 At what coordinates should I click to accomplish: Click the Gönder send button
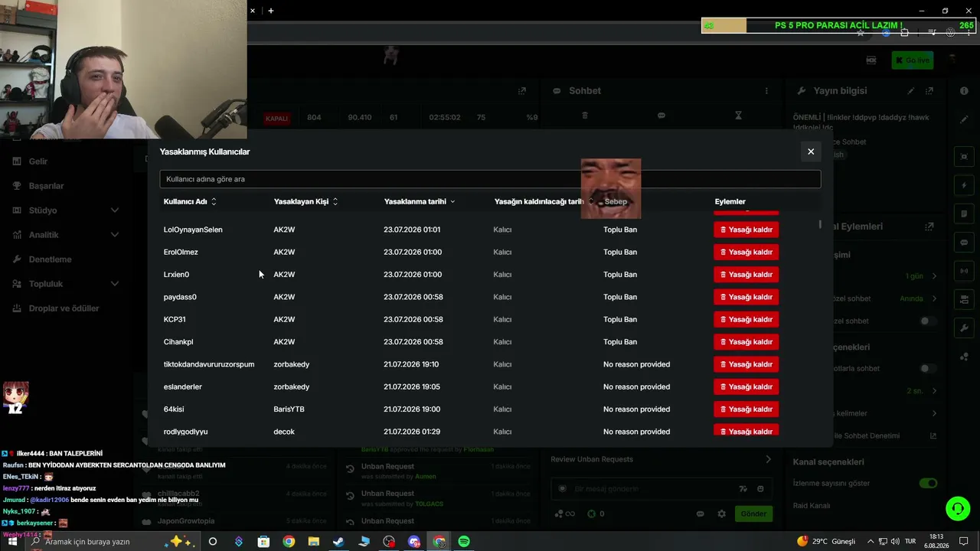pyautogui.click(x=753, y=514)
